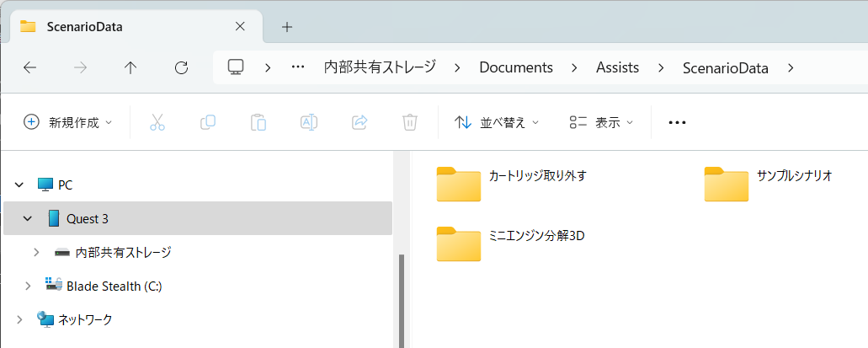The image size is (868, 348).
Task: Navigate to Documents in breadcrumb
Action: (516, 67)
